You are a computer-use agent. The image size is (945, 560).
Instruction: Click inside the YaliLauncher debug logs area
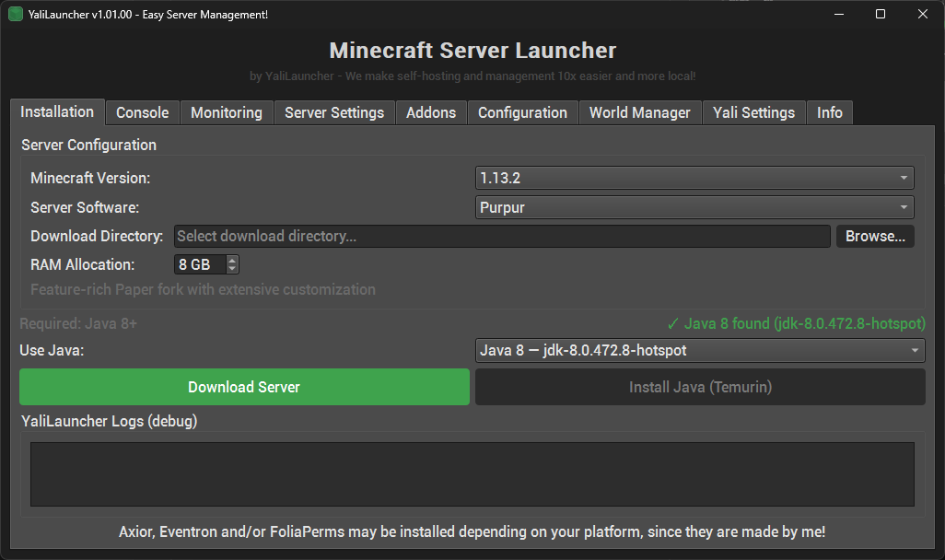coord(472,474)
